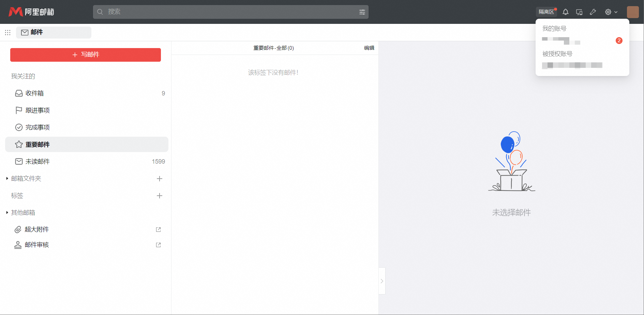Open the notification bell icon
The image size is (644, 315).
click(x=565, y=12)
